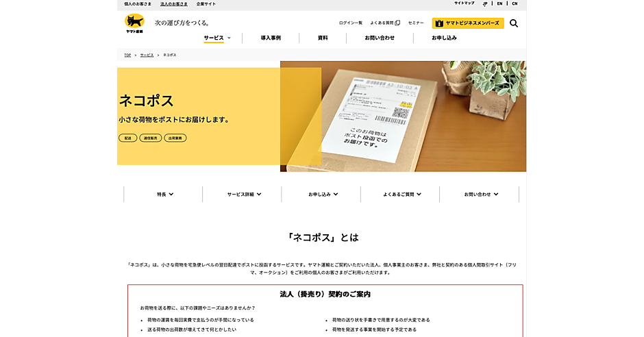The image size is (644, 337).
Task: Follow the TOP breadcrumb link
Action: [127, 55]
